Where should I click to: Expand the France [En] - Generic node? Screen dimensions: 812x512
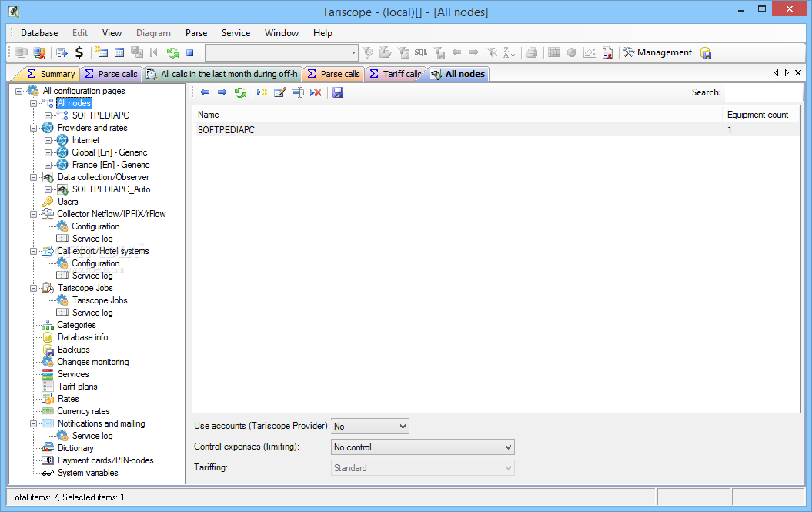(48, 165)
